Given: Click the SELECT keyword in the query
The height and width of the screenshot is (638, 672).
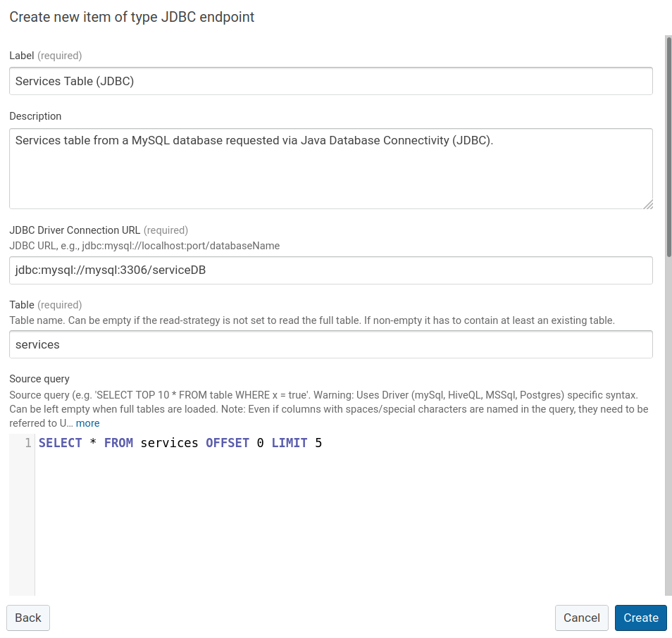Looking at the screenshot, I should coord(61,442).
